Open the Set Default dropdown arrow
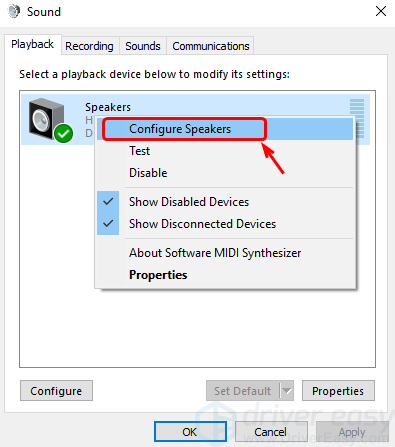The image size is (395, 447). tap(287, 391)
